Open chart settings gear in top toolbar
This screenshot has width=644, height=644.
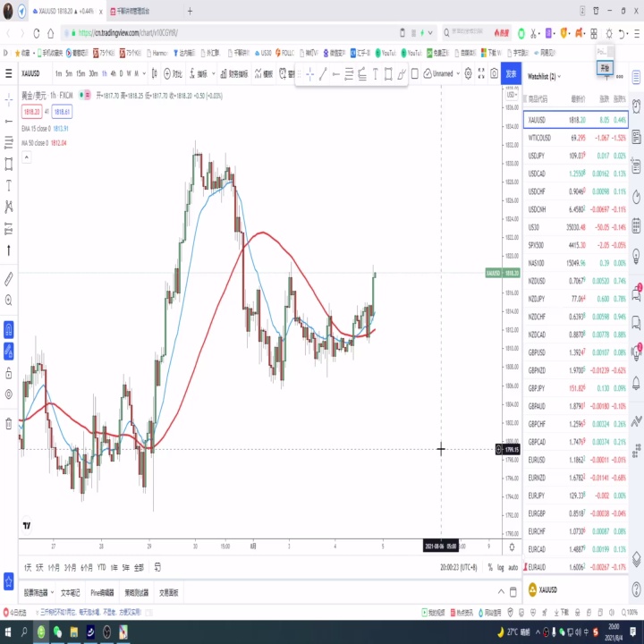click(x=468, y=73)
